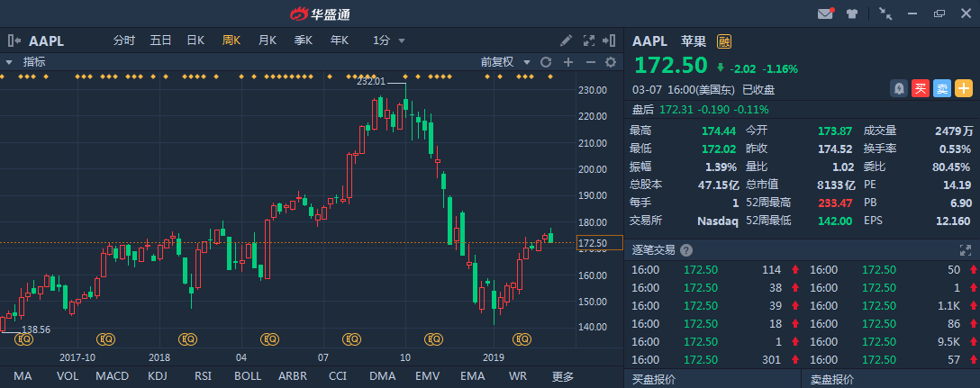Open the 前复权 adjustment dropdown
Screen dimensions: 980x388
pos(503,62)
